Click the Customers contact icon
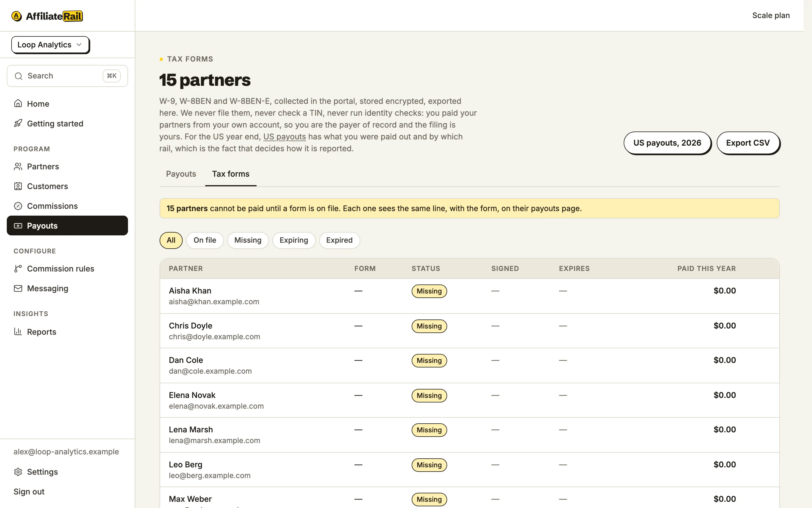 [x=18, y=186]
